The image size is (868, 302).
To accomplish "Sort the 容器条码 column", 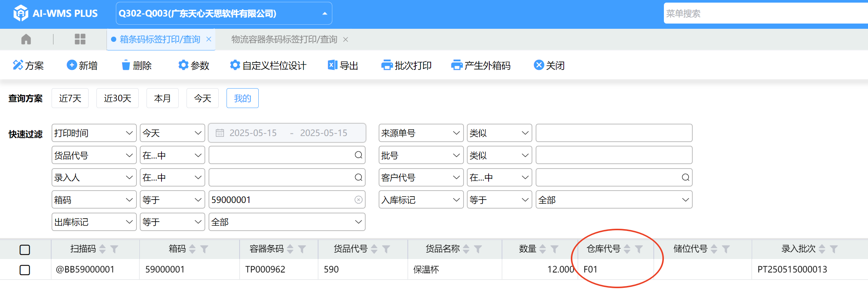I will pos(290,249).
